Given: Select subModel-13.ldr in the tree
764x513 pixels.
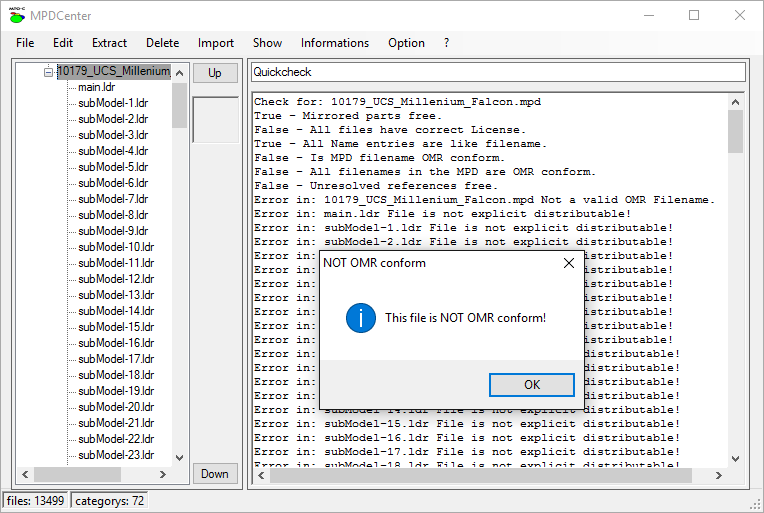Looking at the screenshot, I should click(x=116, y=295).
